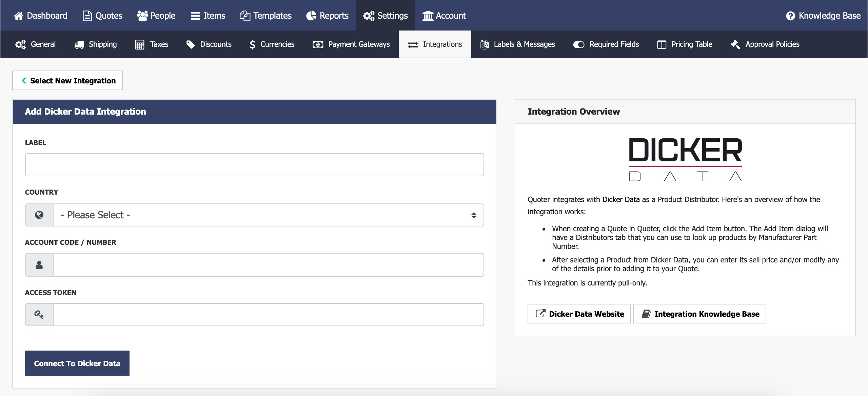The height and width of the screenshot is (396, 868).
Task: Open the Reports menu item
Action: (x=327, y=16)
